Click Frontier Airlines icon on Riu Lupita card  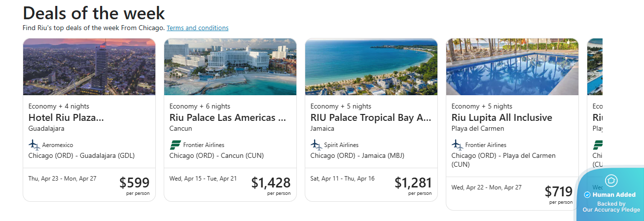(457, 145)
